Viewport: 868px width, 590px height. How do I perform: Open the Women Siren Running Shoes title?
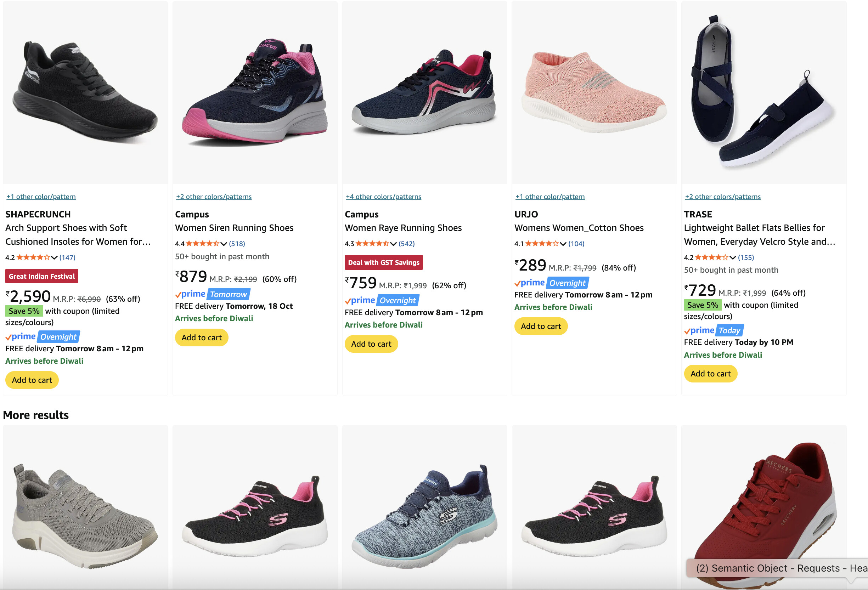coord(234,228)
